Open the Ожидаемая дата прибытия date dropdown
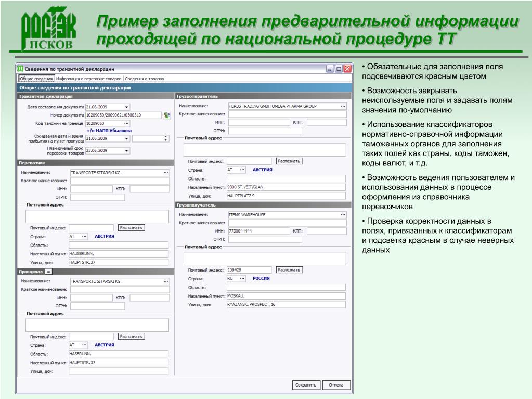The width and height of the screenshot is (532, 399). point(126,139)
